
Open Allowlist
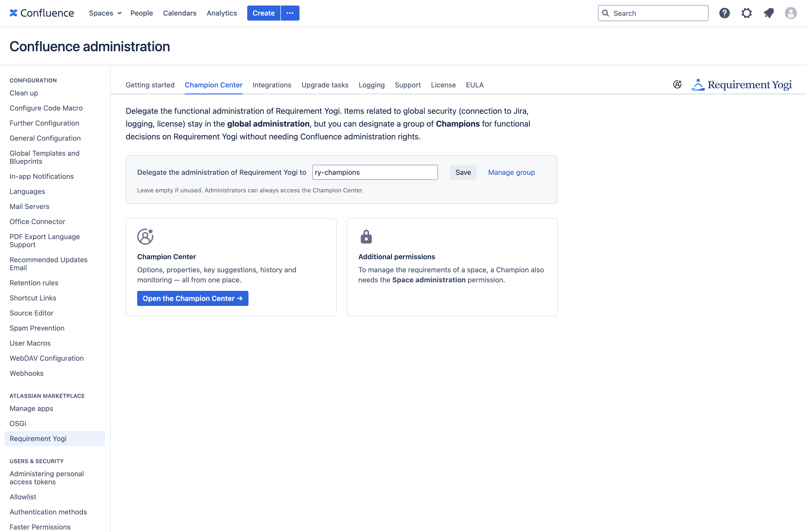pos(23,497)
